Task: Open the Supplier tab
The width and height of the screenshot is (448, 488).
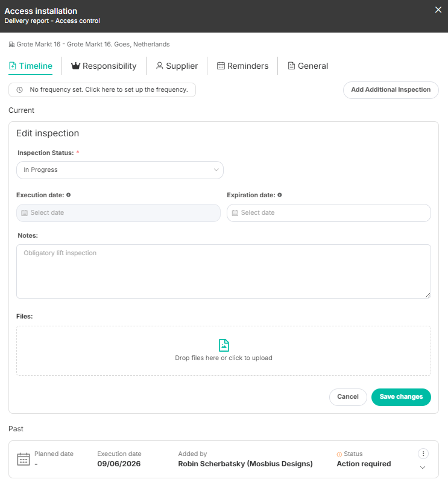Action: tap(177, 66)
